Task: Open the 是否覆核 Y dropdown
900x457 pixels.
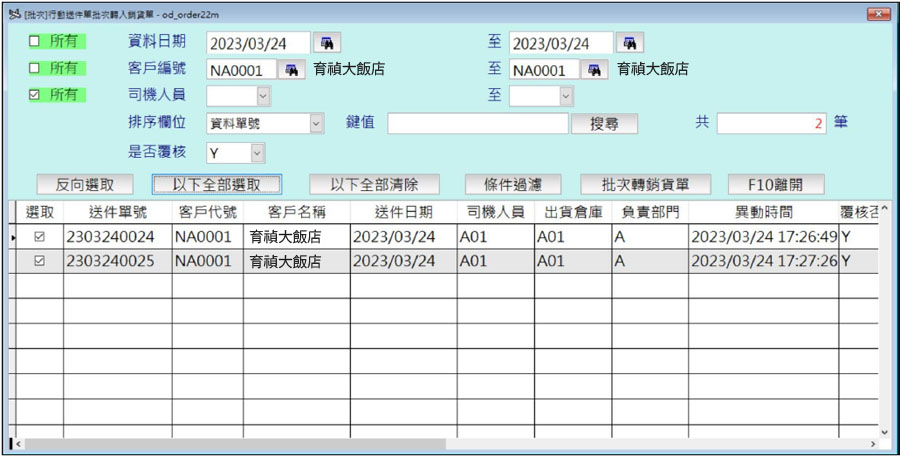Action: tap(258, 153)
